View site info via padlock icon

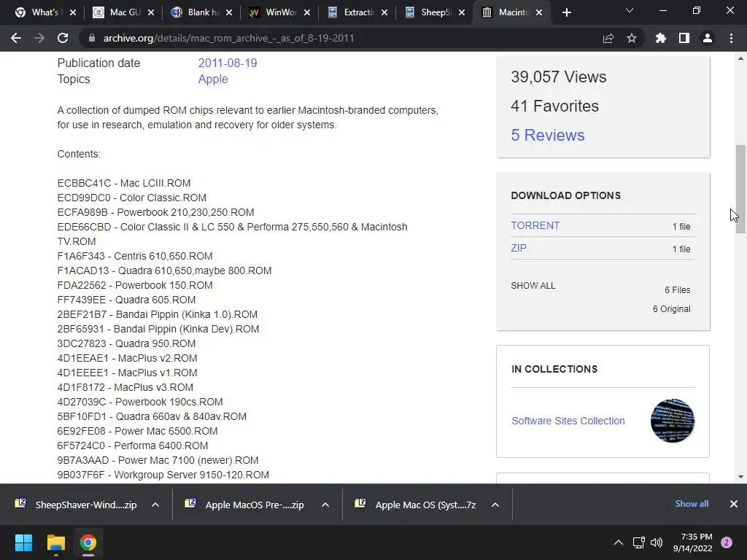click(x=92, y=38)
